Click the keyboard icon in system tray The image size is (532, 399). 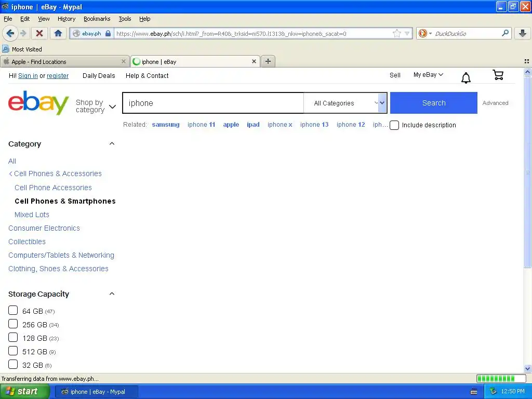(x=474, y=392)
